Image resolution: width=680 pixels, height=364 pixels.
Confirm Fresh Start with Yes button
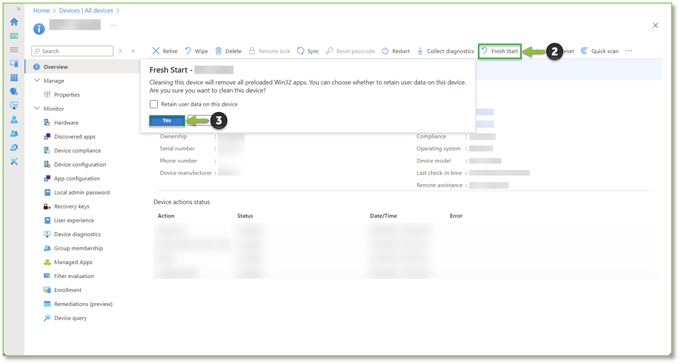pyautogui.click(x=167, y=120)
